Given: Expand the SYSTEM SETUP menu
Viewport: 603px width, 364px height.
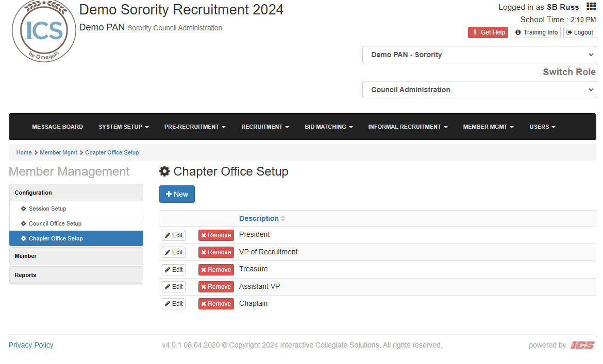Looking at the screenshot, I should (123, 127).
